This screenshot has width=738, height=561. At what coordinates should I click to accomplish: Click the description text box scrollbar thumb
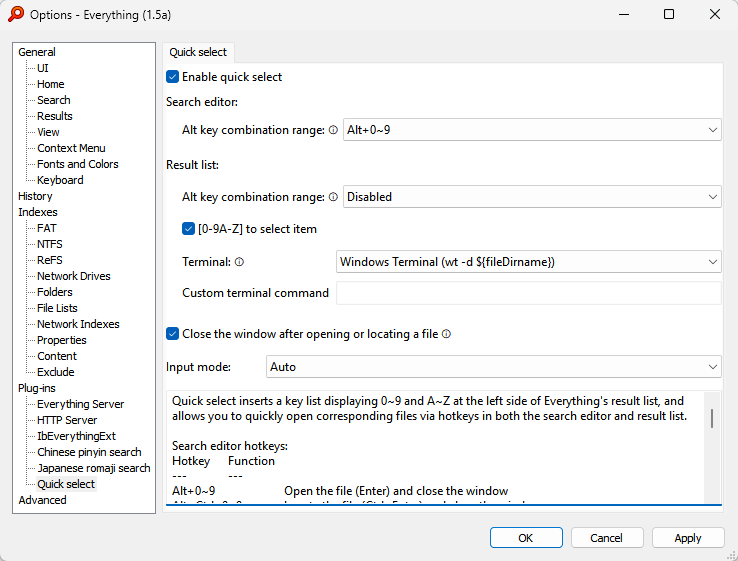click(712, 418)
